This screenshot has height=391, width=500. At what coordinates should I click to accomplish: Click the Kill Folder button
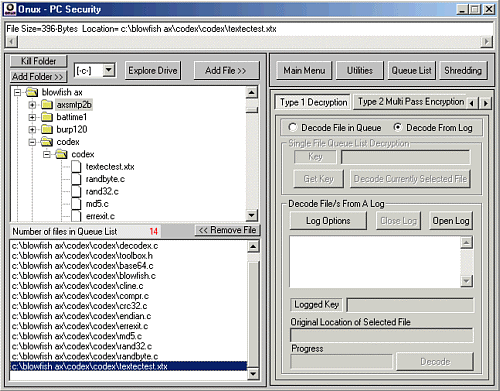click(x=38, y=61)
